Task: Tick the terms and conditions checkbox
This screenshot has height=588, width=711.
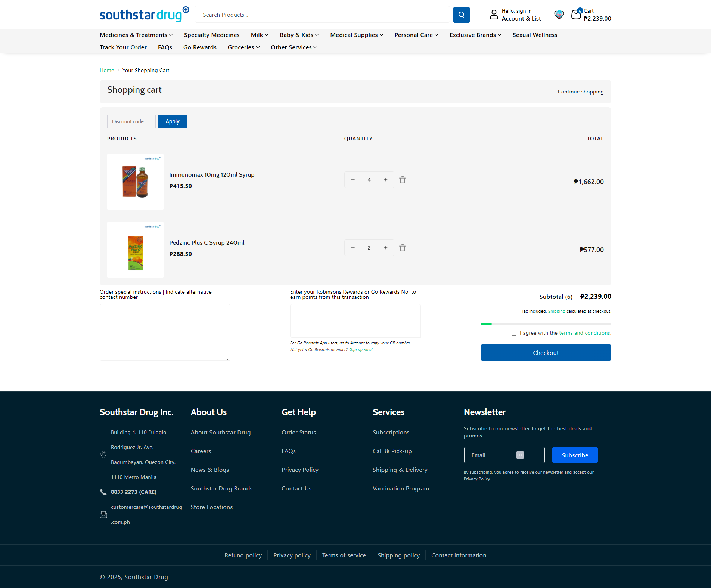Action: click(x=514, y=333)
